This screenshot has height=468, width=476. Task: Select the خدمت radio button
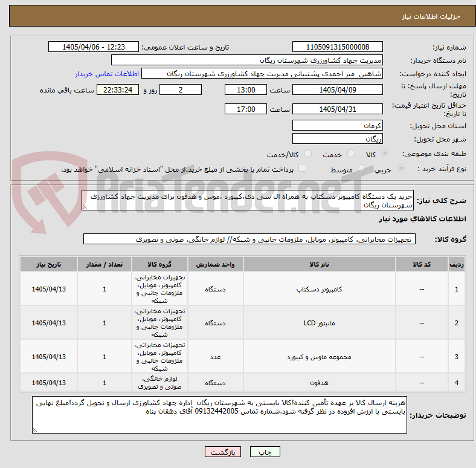(351, 154)
